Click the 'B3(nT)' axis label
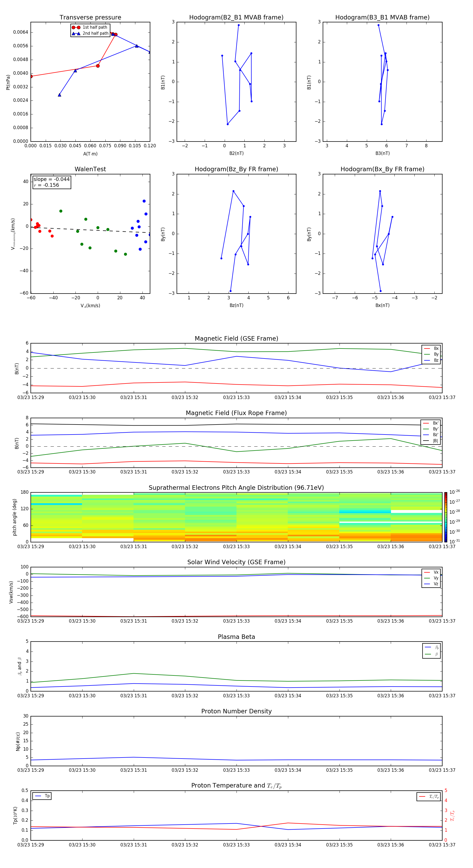The height and width of the screenshot is (868, 473). 382,153
